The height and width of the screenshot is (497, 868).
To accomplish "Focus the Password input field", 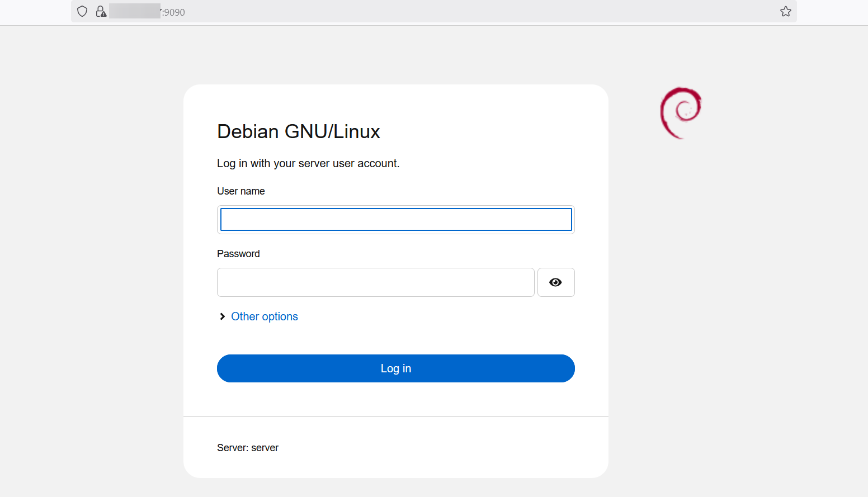I will click(376, 282).
